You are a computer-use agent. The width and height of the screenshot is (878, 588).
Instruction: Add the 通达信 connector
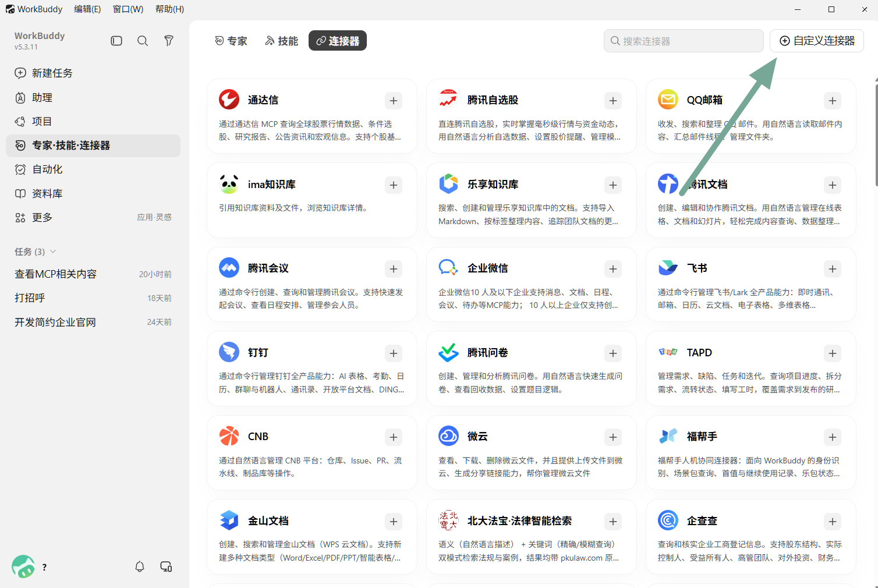[394, 101]
